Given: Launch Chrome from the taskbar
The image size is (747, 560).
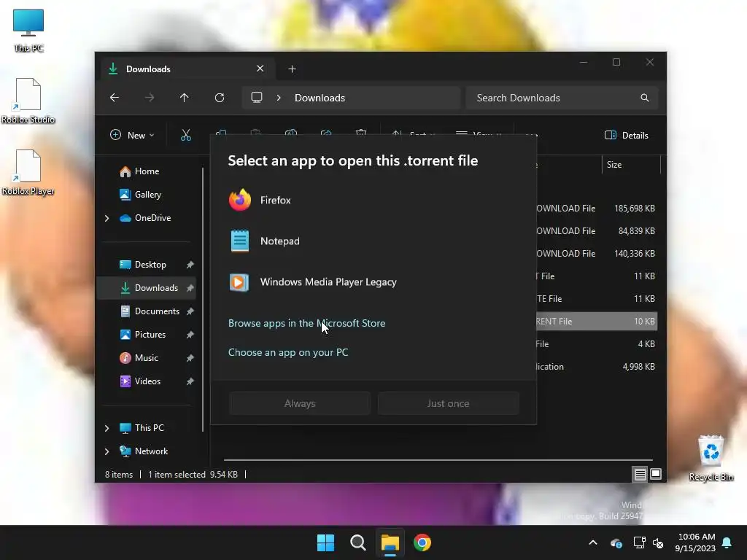Looking at the screenshot, I should (422, 542).
